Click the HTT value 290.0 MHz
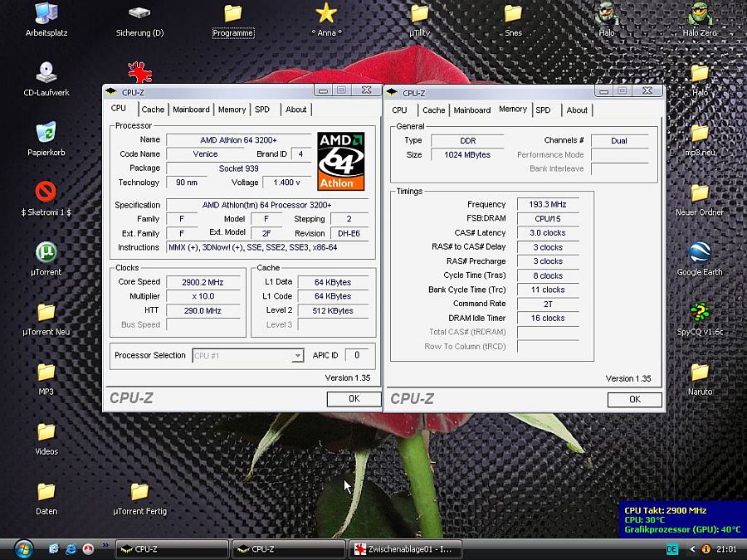747x560 pixels. [x=203, y=310]
